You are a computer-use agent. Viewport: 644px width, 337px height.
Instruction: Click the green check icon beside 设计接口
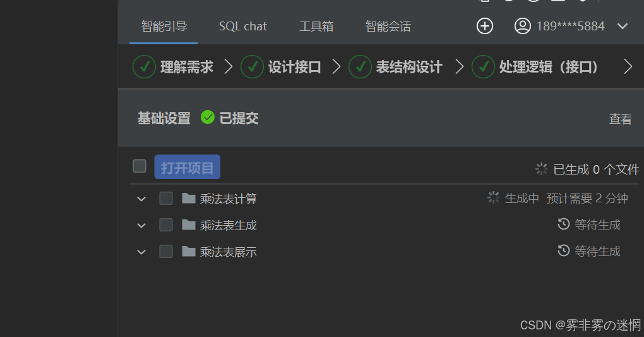click(252, 66)
